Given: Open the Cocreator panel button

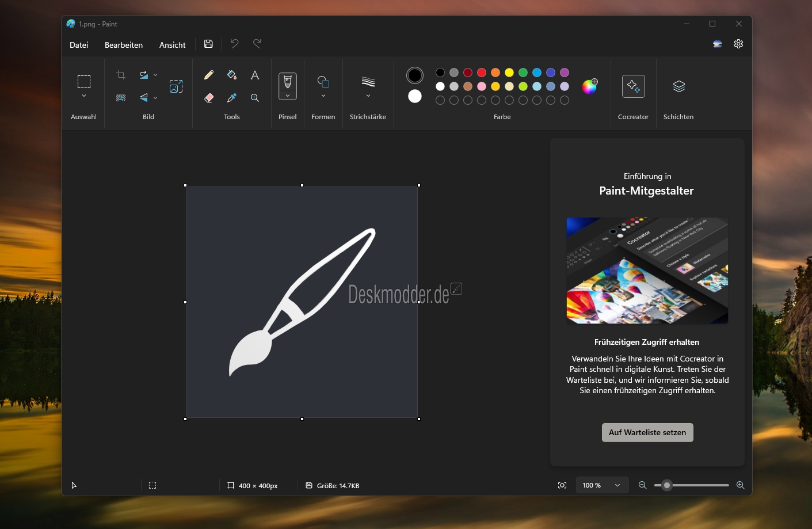Looking at the screenshot, I should pyautogui.click(x=633, y=86).
